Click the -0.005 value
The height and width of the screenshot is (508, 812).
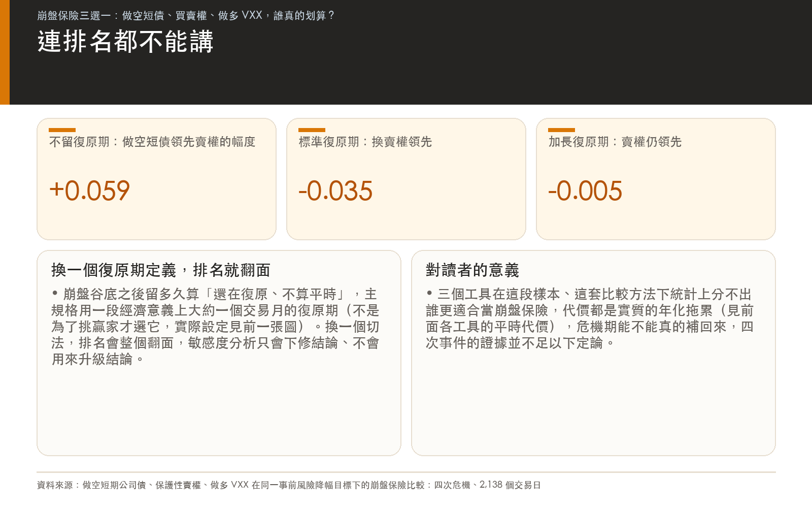coord(585,191)
